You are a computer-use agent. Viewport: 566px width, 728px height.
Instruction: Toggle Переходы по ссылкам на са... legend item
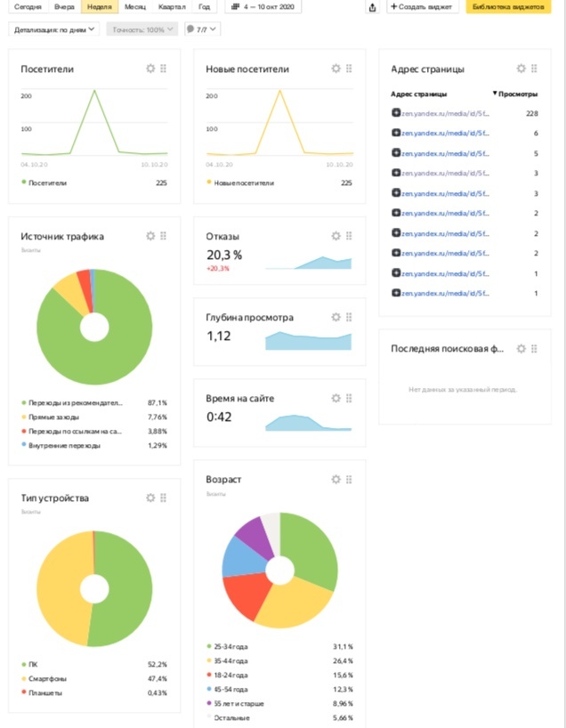(71, 432)
